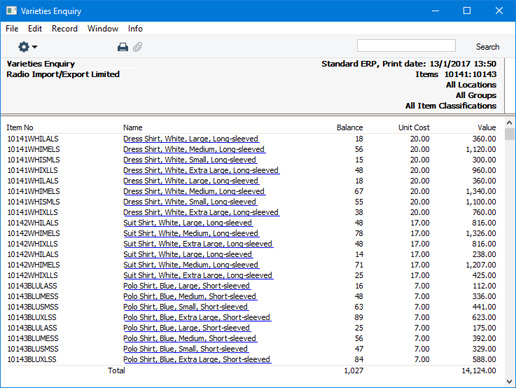
Task: Click the Total label
Action: coord(116,371)
